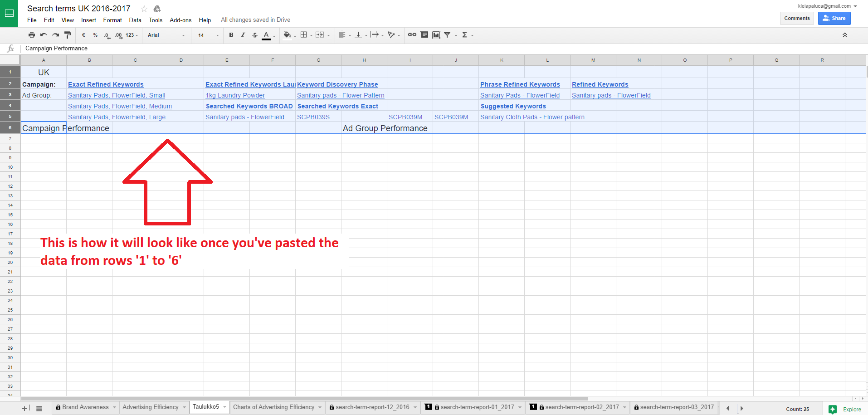The width and height of the screenshot is (868, 415).
Task: Open the text color picker
Action: 267,35
